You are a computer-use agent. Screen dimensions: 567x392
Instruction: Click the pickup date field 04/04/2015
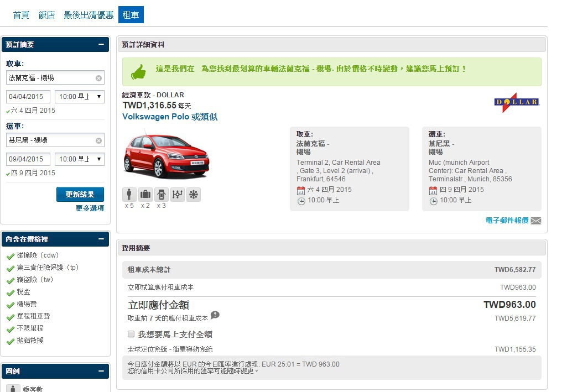pos(28,96)
